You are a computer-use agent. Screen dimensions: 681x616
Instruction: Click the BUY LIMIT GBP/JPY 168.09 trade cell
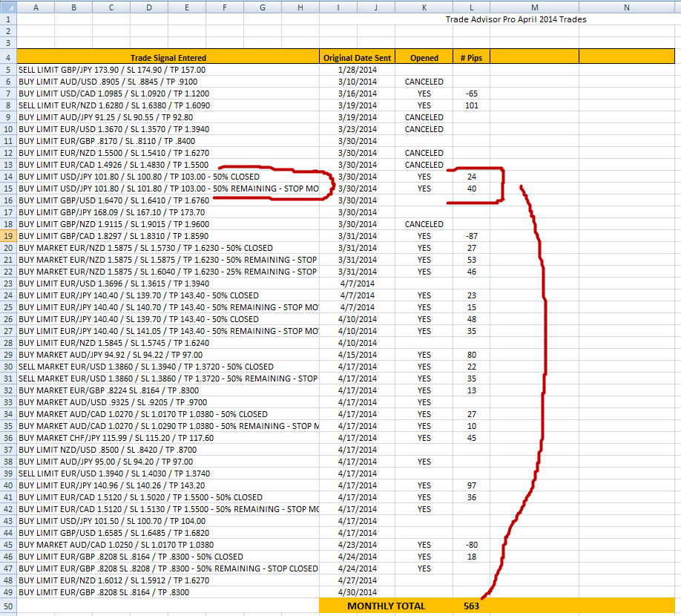168,212
